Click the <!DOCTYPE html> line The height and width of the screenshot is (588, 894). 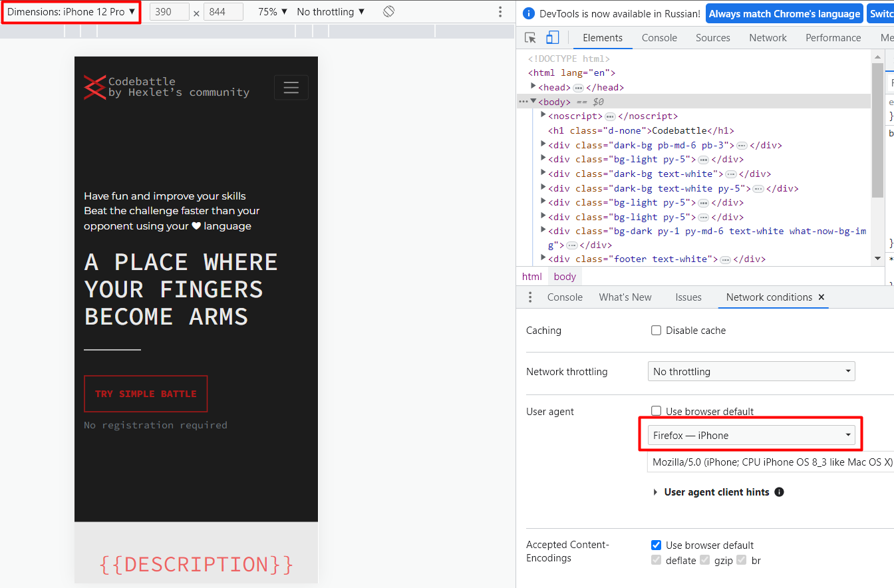569,59
